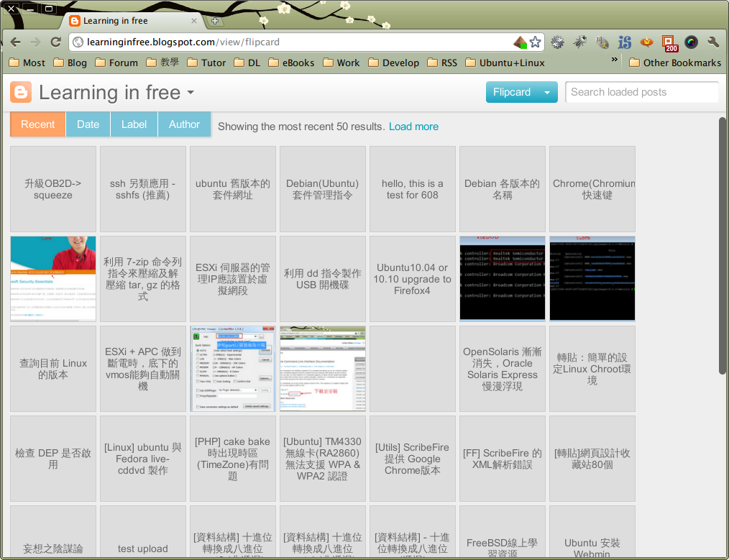Click the site info globe icon in address bar
The width and height of the screenshot is (729, 560).
pyautogui.click(x=78, y=42)
